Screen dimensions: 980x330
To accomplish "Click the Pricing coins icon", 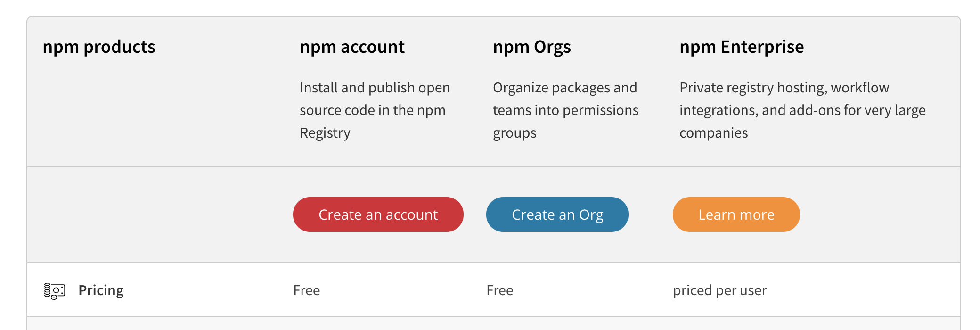I will click(x=55, y=291).
